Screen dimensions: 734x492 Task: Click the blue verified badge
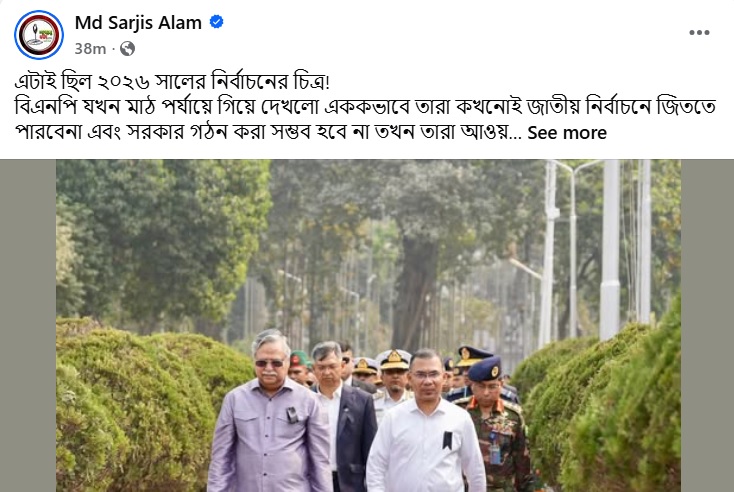pos(216,22)
